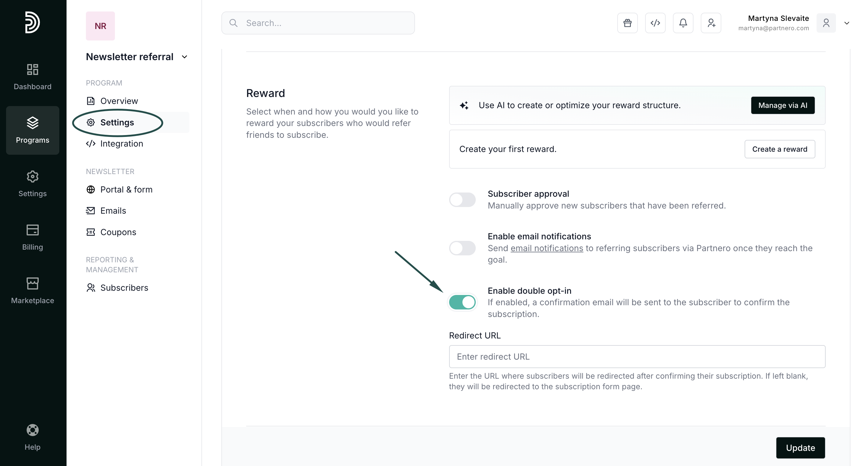Click the Partnero logo
This screenshot has height=466, width=868.
(32, 22)
